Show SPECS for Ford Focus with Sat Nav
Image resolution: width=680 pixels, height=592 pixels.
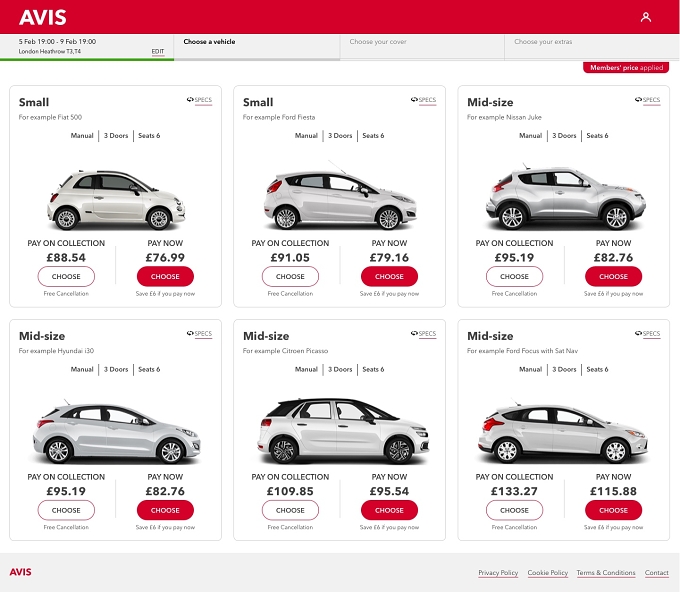click(x=647, y=334)
